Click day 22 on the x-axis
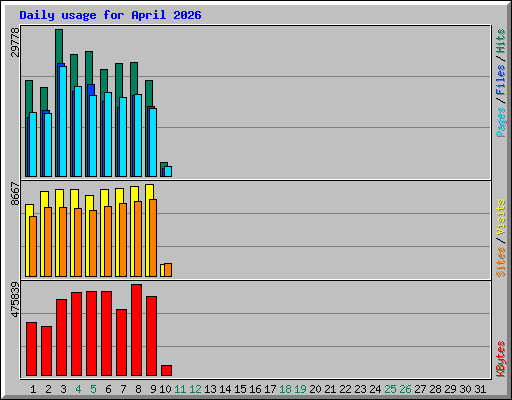This screenshot has height=400, width=512. point(345,389)
